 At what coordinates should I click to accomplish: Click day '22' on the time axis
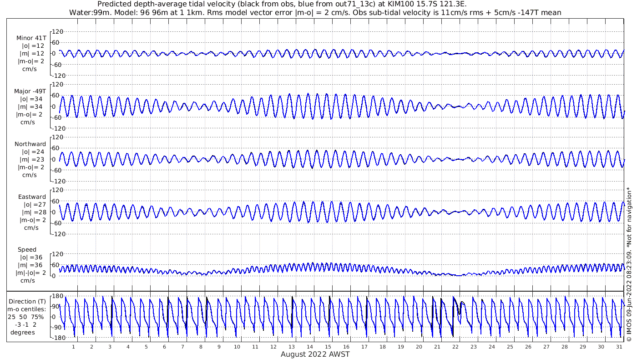click(455, 347)
